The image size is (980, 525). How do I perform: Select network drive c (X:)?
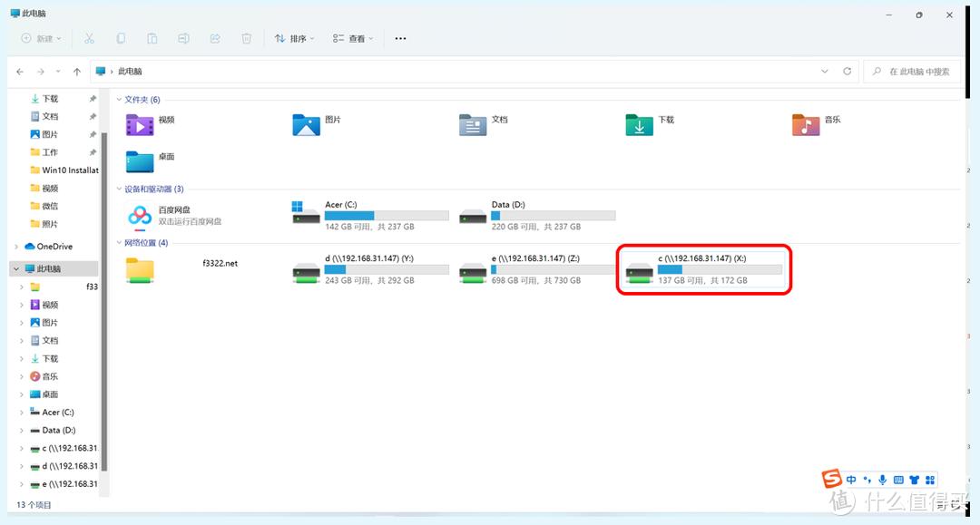tap(703, 269)
